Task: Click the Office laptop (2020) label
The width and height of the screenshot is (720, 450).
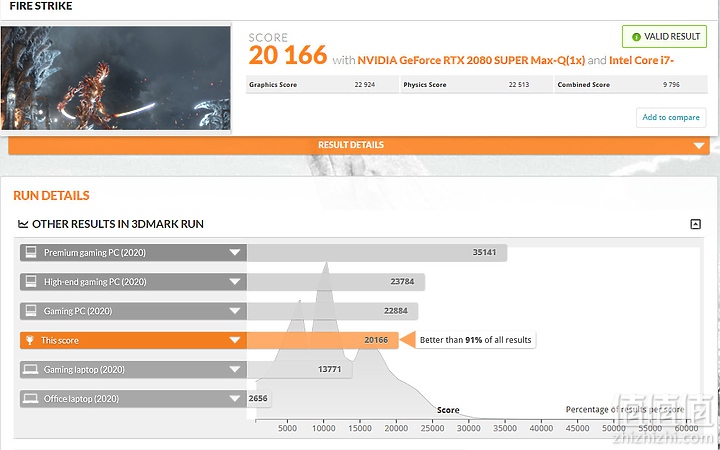Action: click(81, 399)
